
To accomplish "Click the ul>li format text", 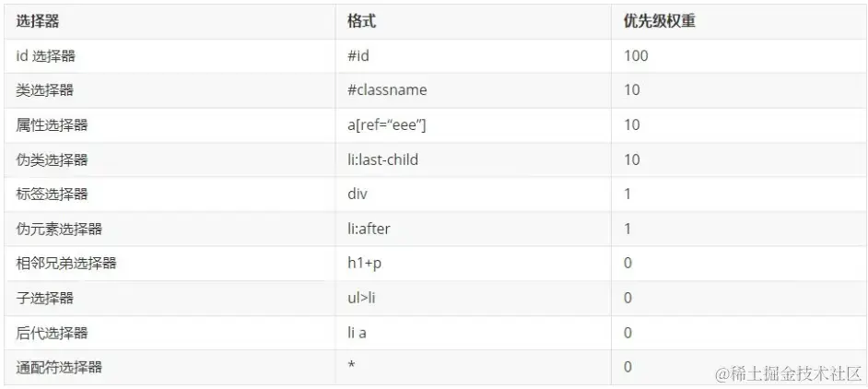I will (361, 298).
